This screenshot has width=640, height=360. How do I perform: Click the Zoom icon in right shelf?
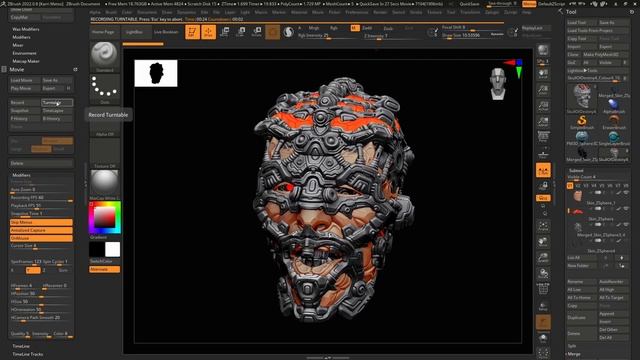point(543,90)
